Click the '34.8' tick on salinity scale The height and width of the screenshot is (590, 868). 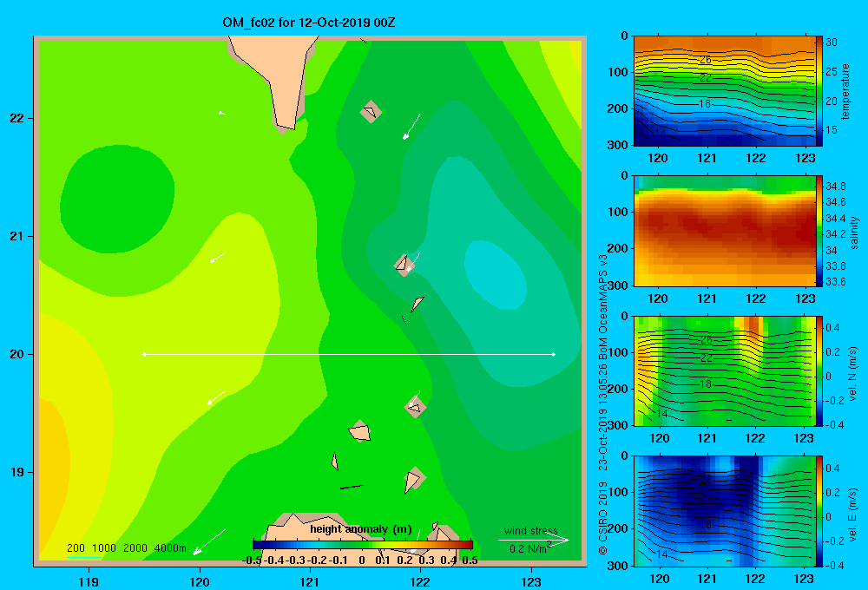(x=836, y=186)
